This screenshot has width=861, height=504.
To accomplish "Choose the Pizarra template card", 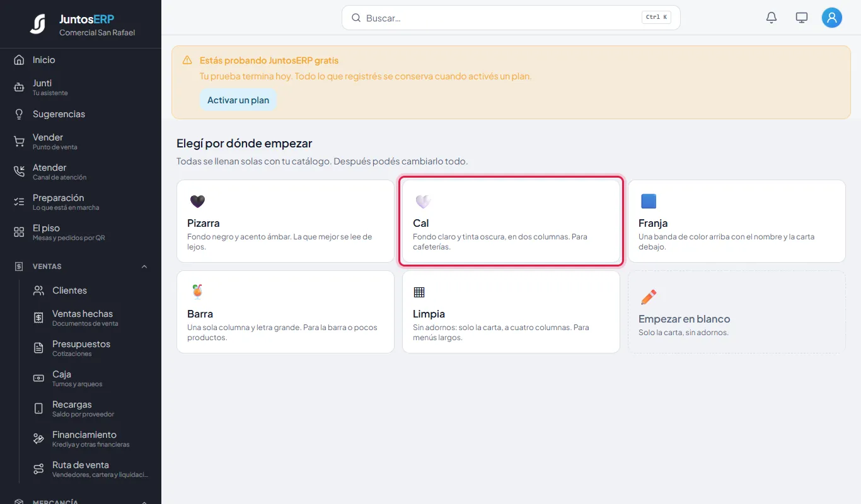I will pos(286,221).
